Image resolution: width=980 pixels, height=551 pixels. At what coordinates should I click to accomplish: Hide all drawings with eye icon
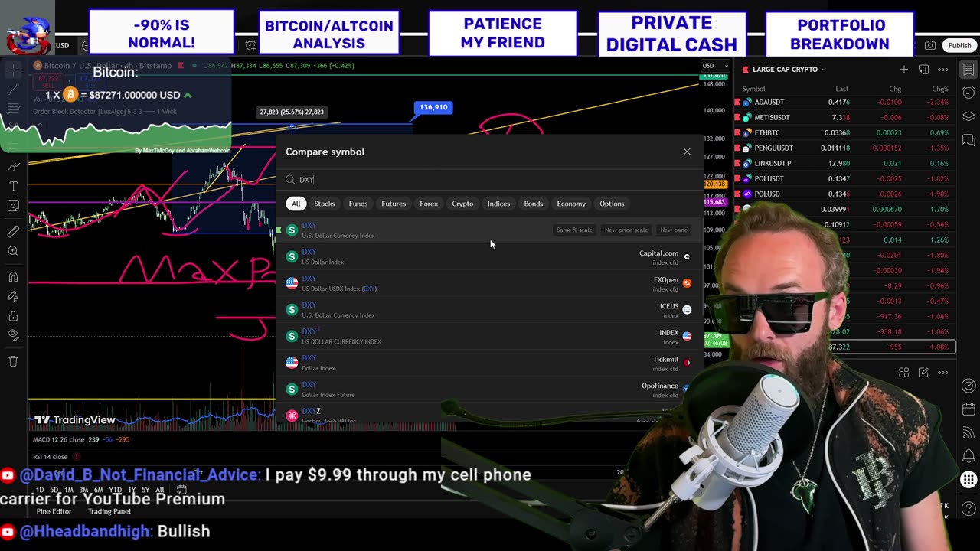coord(13,335)
